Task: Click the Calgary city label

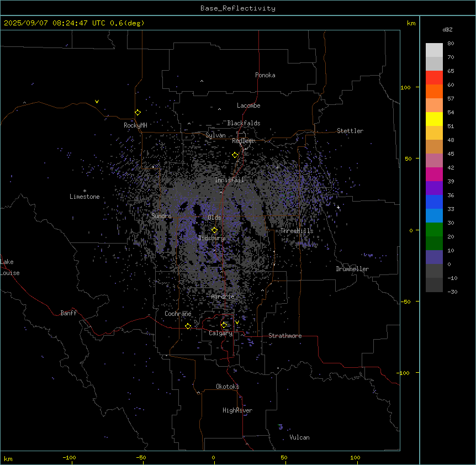Action: 220,333
